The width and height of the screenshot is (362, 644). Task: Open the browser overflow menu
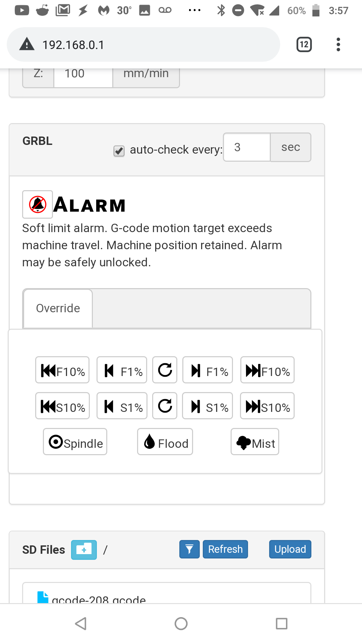[x=338, y=44]
